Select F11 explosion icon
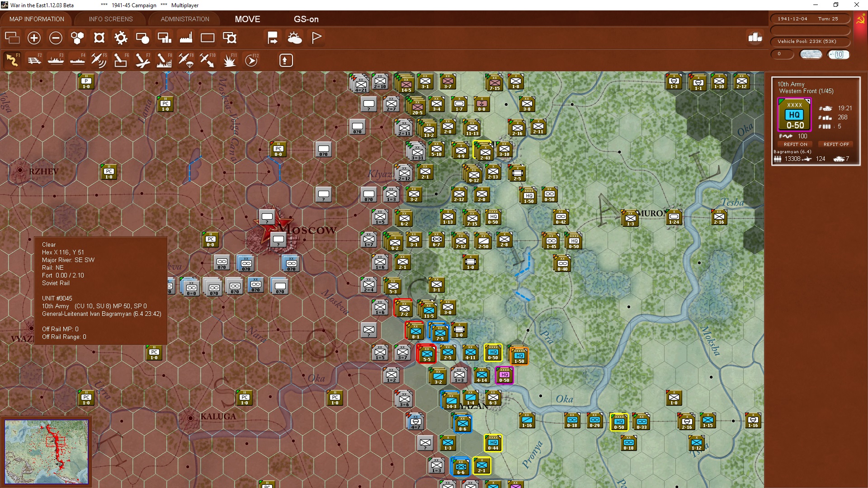868x488 pixels. (230, 60)
